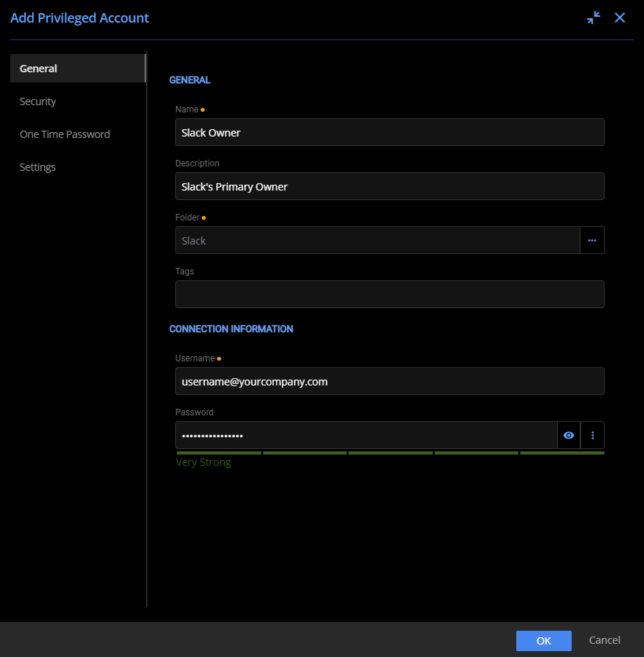The height and width of the screenshot is (657, 644).
Task: Go to the Settings section
Action: pyautogui.click(x=37, y=166)
